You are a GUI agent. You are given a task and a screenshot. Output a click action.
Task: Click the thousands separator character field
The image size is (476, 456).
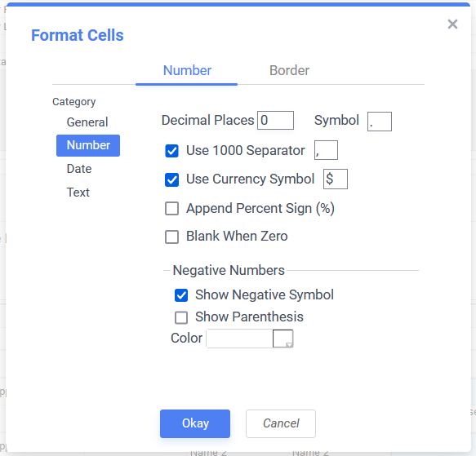pos(326,150)
